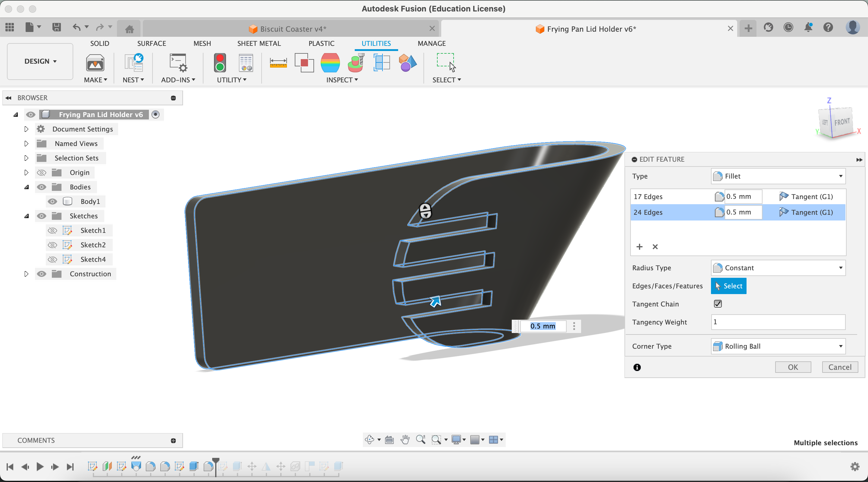
Task: Expand the Construction folder
Action: click(x=26, y=274)
